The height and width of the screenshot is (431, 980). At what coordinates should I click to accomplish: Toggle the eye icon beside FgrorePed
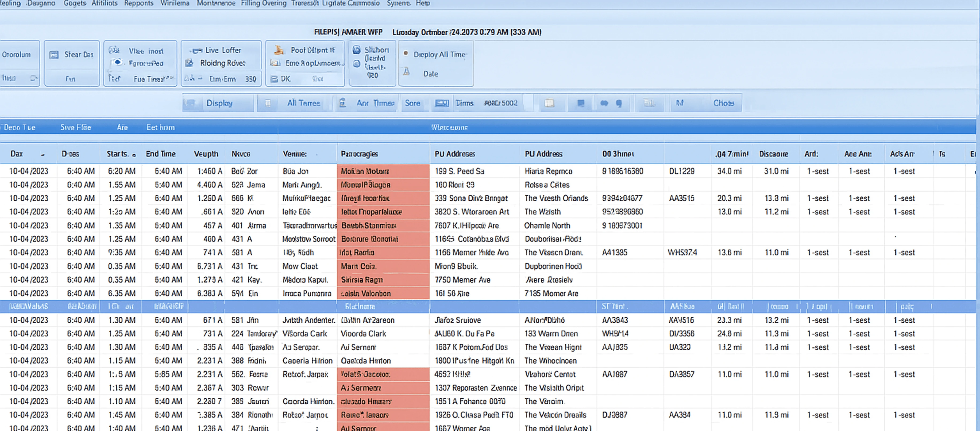click(118, 62)
